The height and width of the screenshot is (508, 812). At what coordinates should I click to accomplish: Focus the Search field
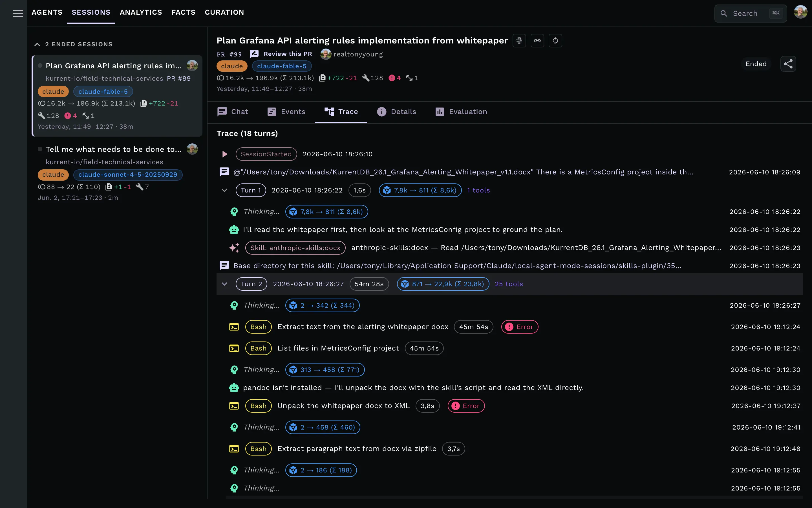click(x=751, y=14)
